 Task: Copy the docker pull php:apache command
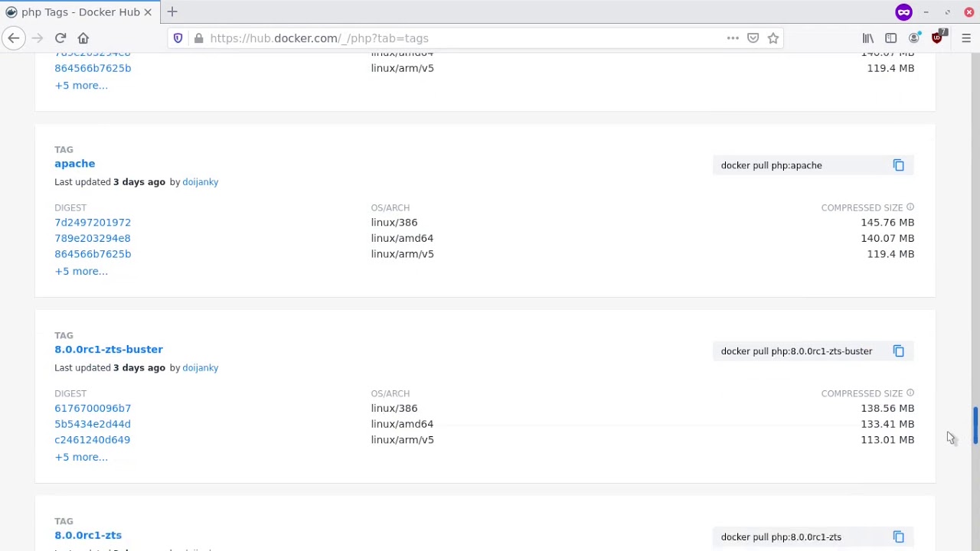[899, 165]
